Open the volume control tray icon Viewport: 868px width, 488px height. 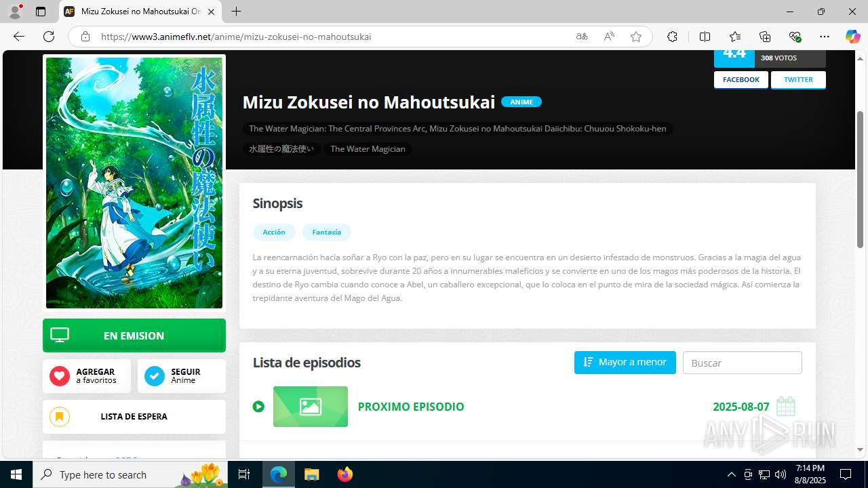[x=780, y=474]
